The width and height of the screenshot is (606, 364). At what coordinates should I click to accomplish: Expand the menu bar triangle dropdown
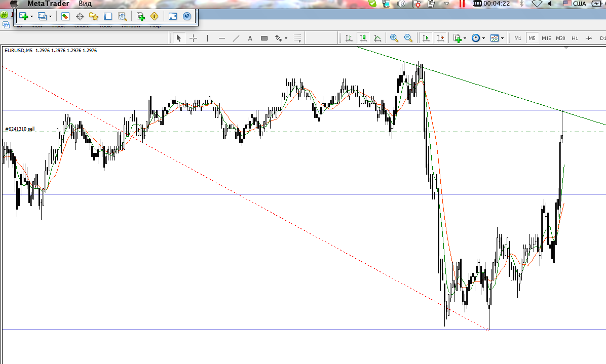coord(447,4)
